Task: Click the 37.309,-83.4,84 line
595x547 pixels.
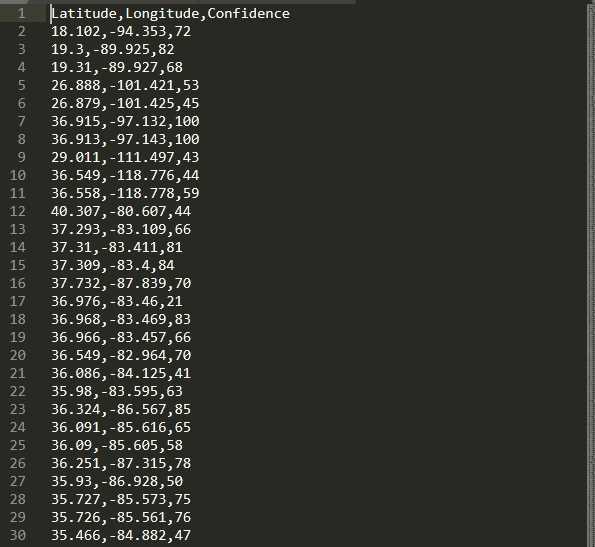Action: tap(113, 265)
